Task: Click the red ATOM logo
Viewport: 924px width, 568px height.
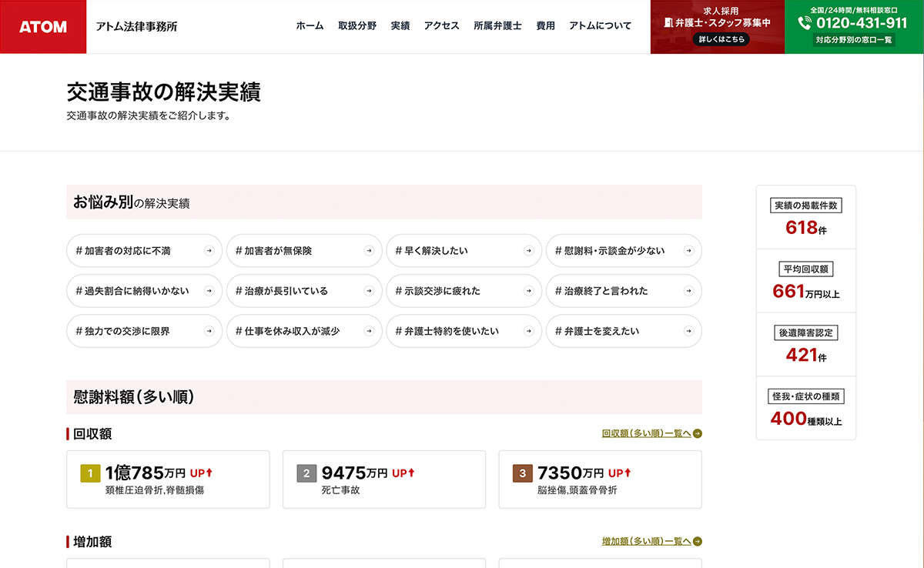Action: pos(43,27)
